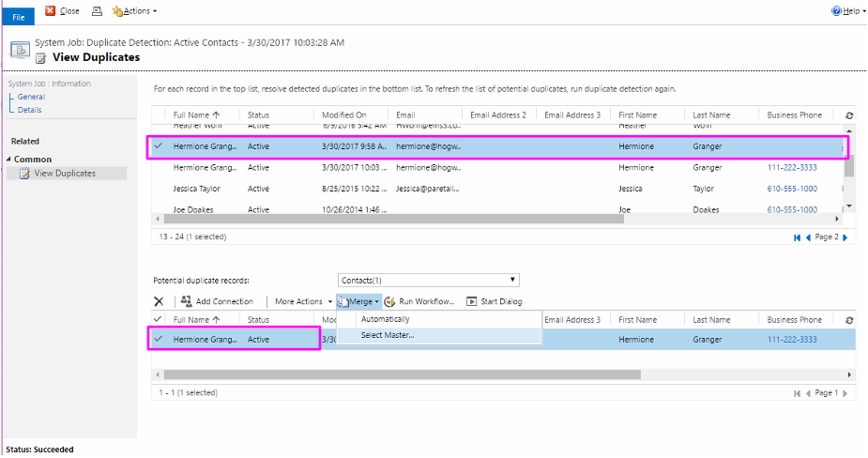Sort bottom list by Email Address 3
The width and height of the screenshot is (868, 458).
(572, 319)
